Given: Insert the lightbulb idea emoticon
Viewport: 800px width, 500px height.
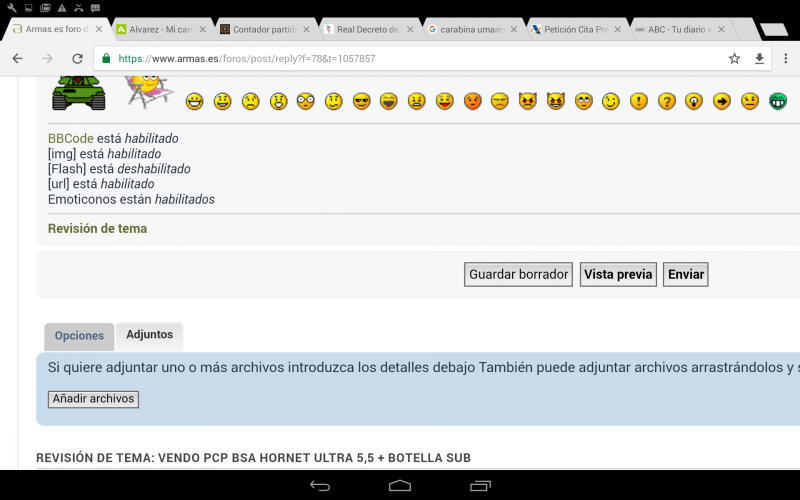Looking at the screenshot, I should 693,101.
